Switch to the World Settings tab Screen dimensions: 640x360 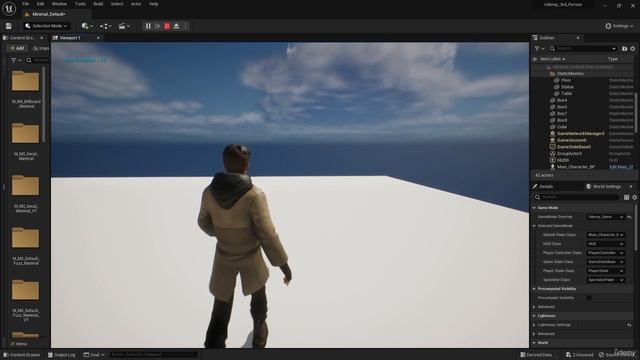[607, 187]
